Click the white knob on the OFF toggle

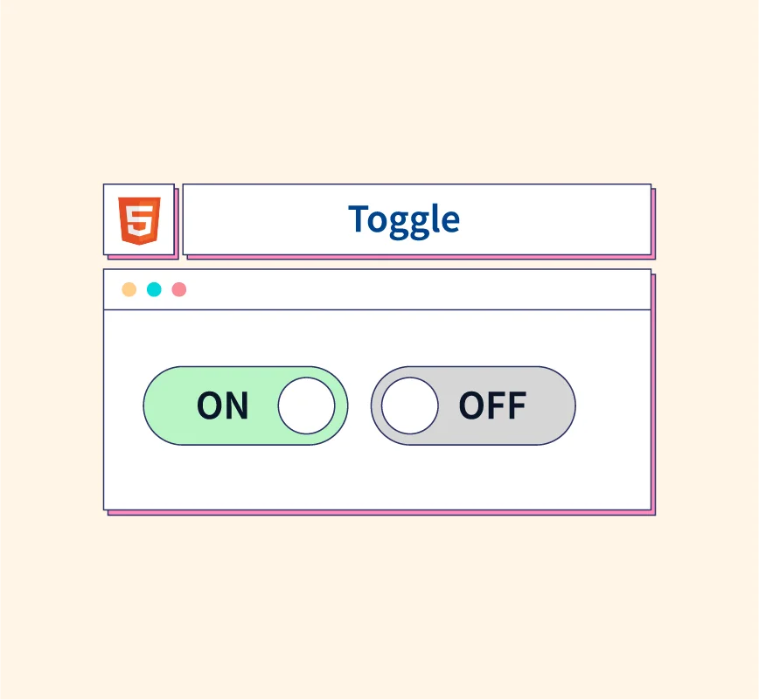410,405
